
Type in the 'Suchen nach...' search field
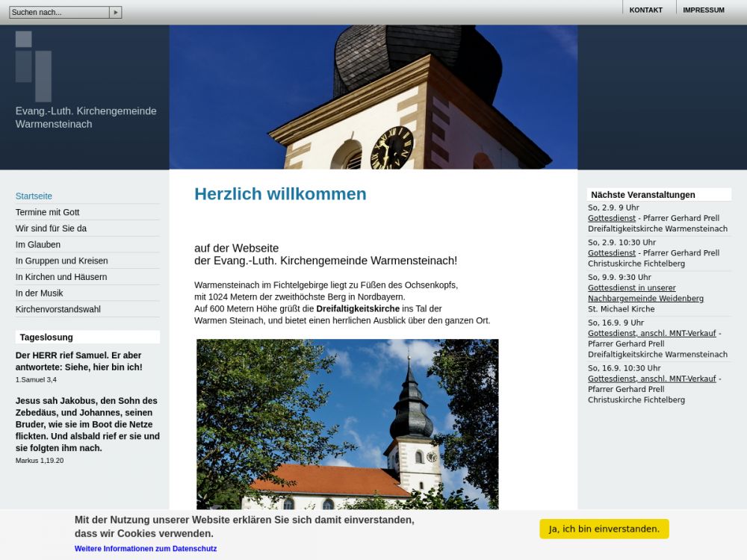point(59,13)
